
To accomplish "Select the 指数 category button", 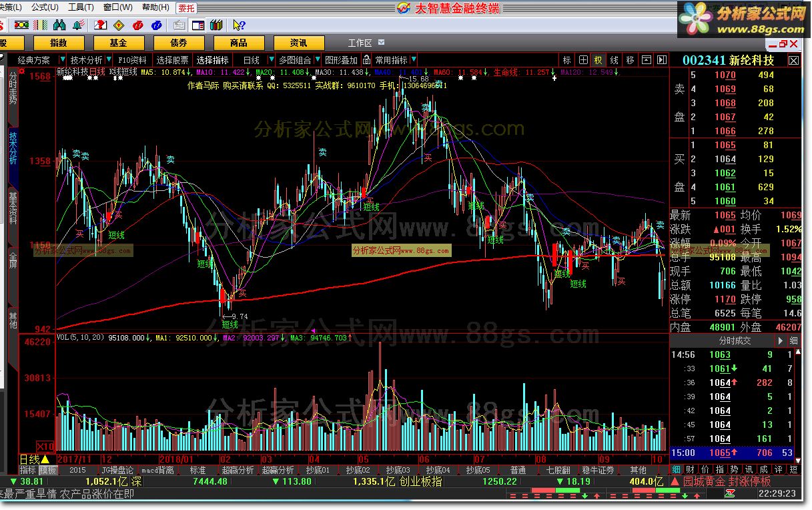I will [x=58, y=43].
